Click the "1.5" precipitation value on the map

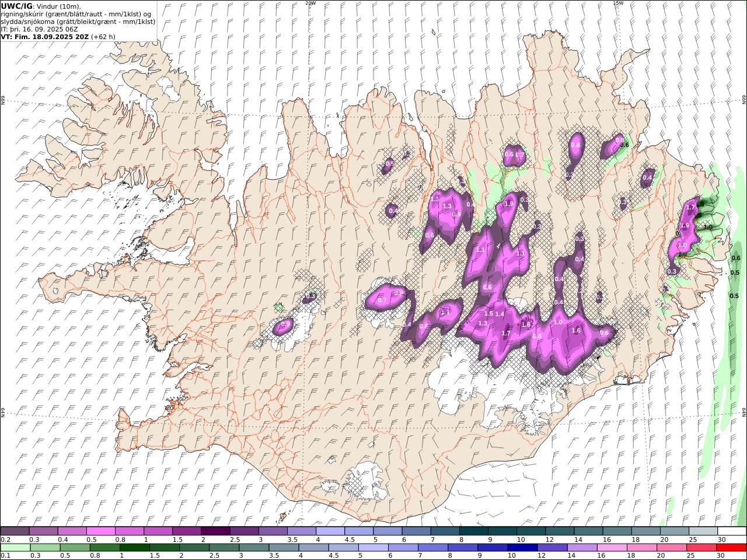point(488,314)
